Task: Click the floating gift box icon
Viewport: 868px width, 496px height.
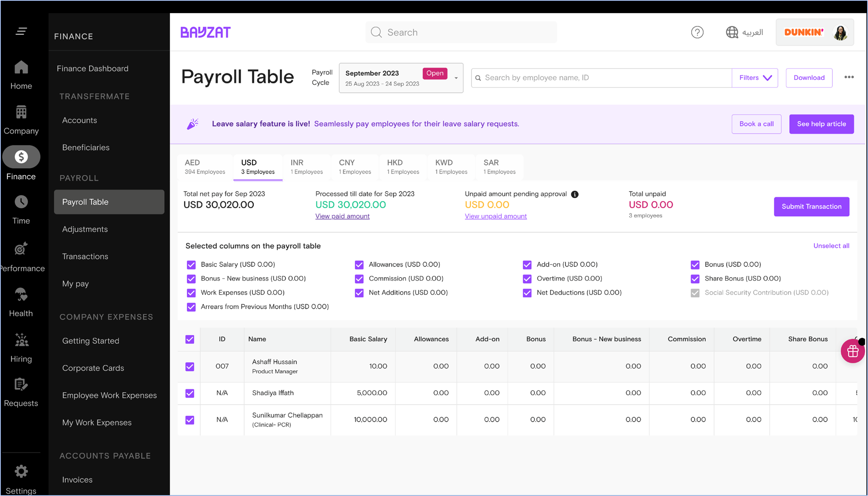Action: click(x=852, y=351)
